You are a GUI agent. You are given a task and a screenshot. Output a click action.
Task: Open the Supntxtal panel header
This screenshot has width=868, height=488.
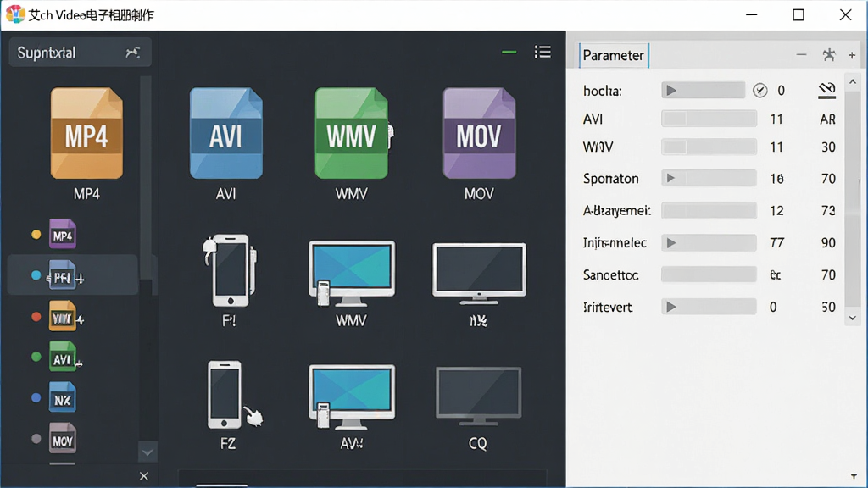click(80, 53)
